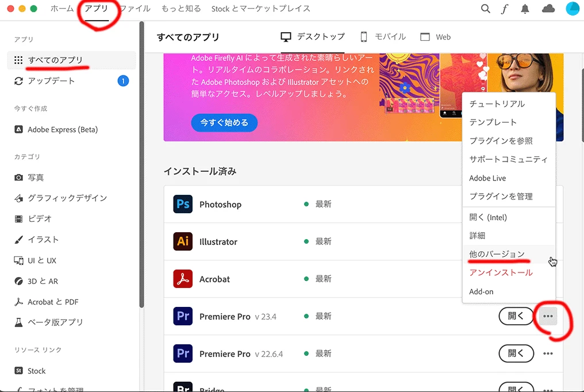Open アップデート in the sidebar
584x392 pixels.
[71, 81]
